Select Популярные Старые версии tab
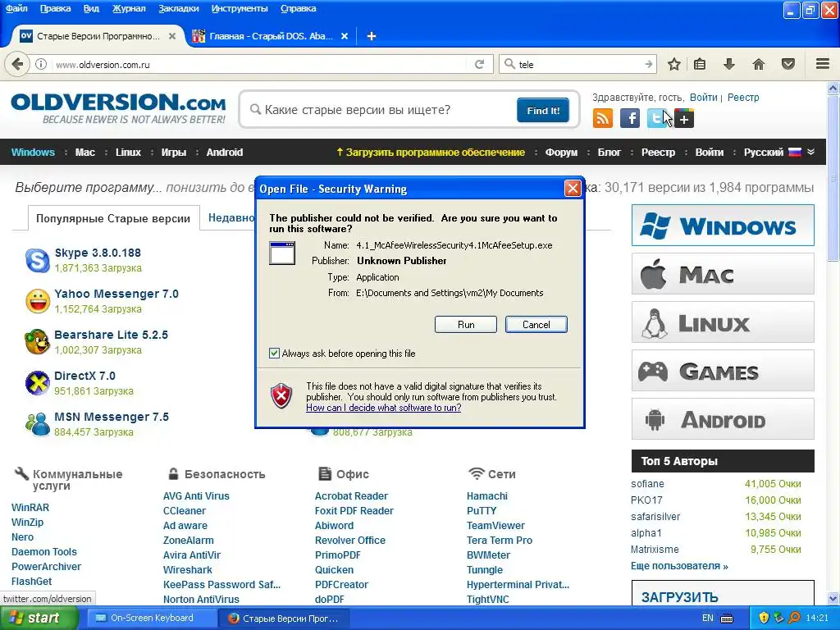 click(113, 218)
